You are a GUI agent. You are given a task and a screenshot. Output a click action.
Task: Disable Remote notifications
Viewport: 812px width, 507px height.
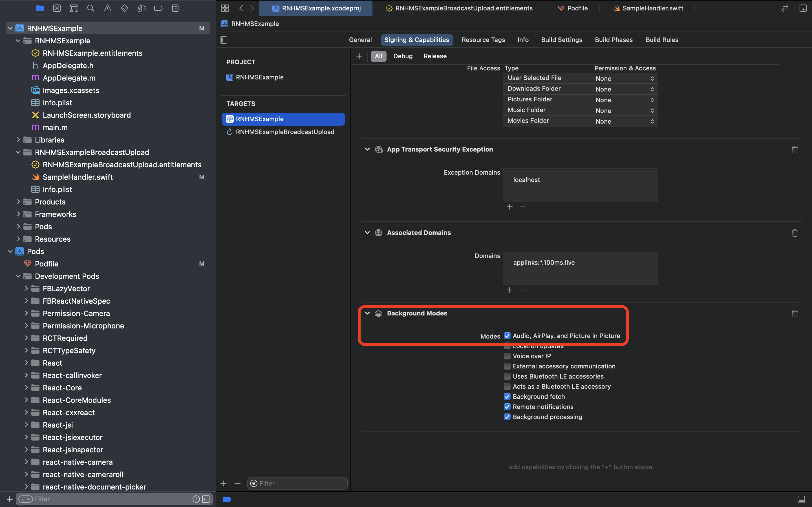point(507,407)
